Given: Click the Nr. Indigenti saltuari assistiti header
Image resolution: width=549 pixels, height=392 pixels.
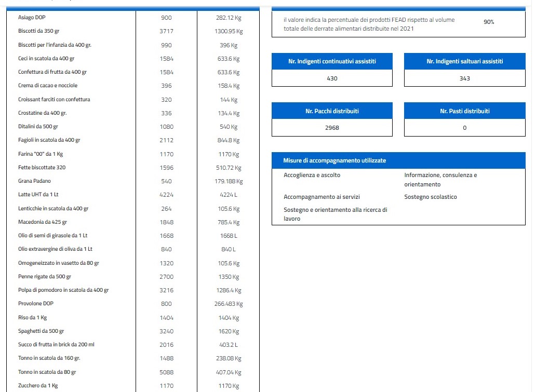Looking at the screenshot, I should click(x=464, y=61).
